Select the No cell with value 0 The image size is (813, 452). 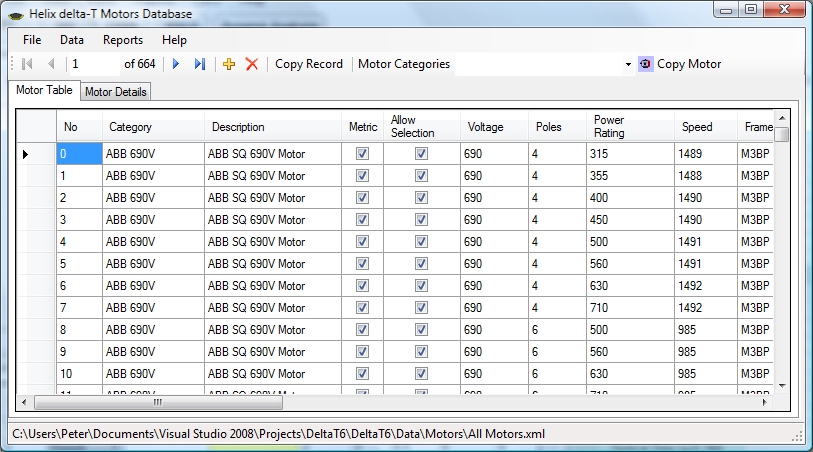point(79,154)
